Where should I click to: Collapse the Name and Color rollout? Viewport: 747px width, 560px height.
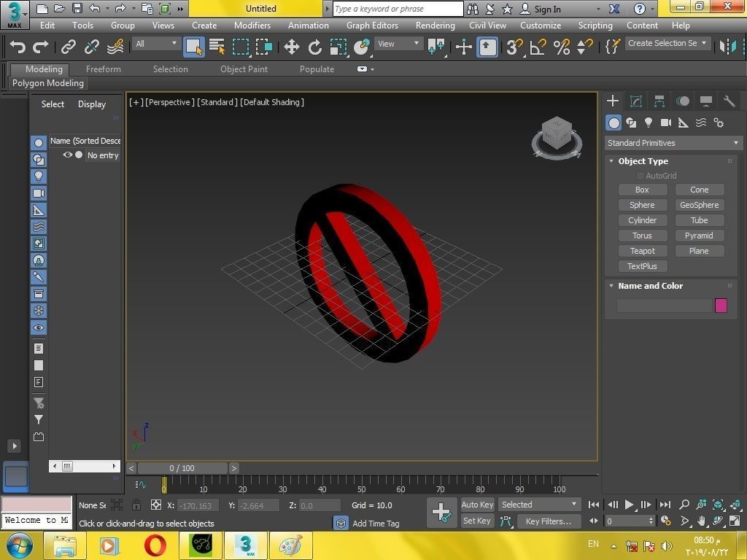pyautogui.click(x=611, y=286)
